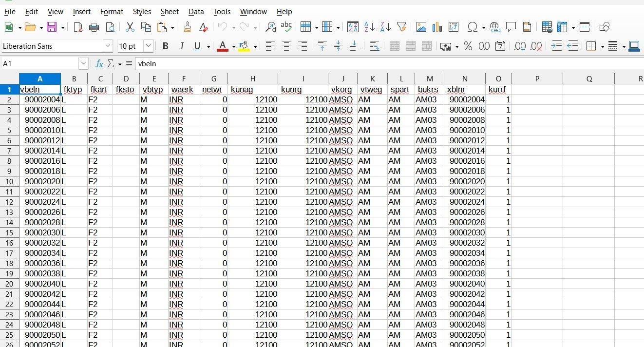Show Draw Functions shapes icon
The height and width of the screenshot is (347, 644).
(605, 27)
